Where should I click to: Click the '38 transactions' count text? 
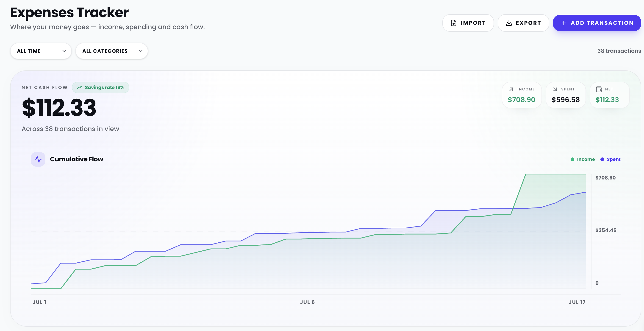click(619, 51)
